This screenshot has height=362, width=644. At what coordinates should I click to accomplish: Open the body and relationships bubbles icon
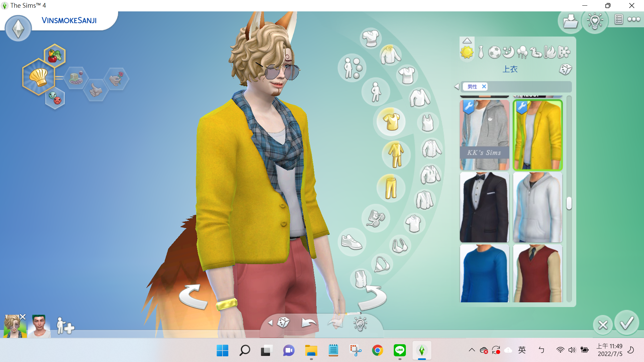[x=352, y=68]
